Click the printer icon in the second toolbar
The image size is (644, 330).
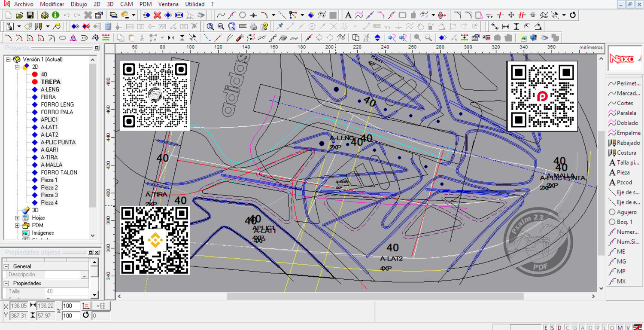(253, 26)
